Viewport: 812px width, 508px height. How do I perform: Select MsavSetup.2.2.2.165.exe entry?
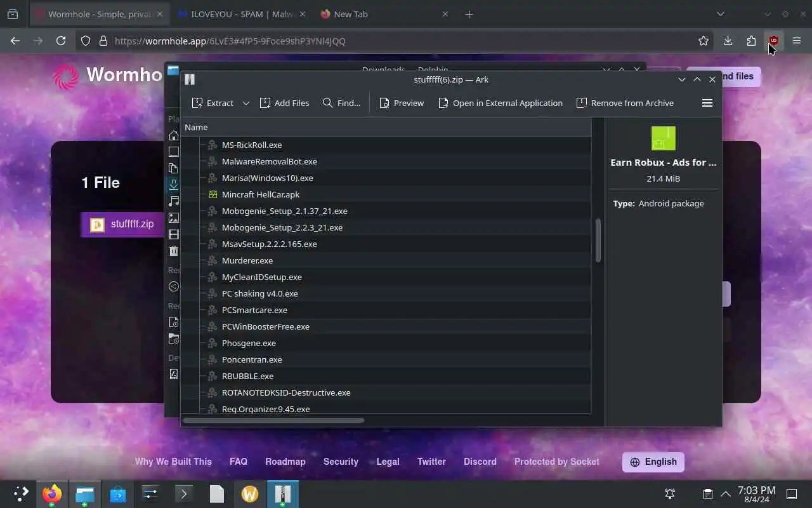(269, 244)
